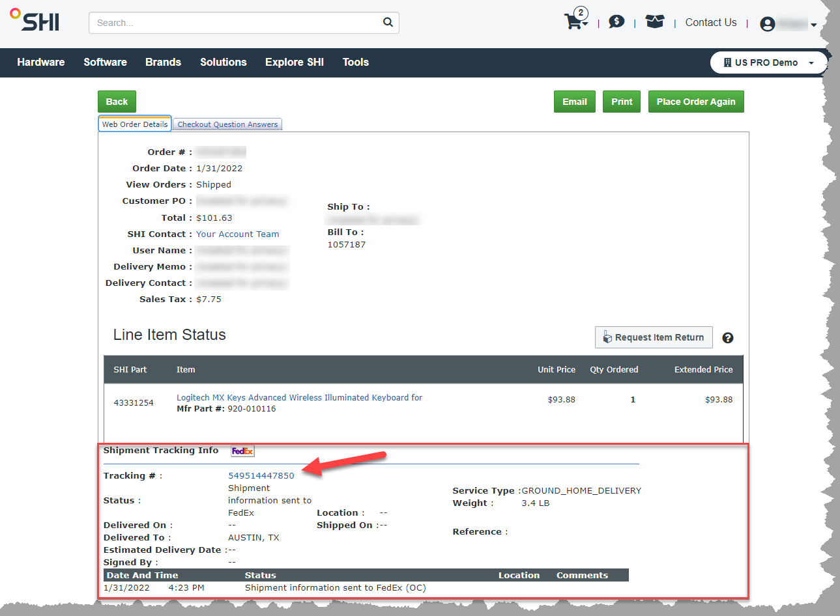Select Mfr Part # 920-010116 text

pos(226,409)
